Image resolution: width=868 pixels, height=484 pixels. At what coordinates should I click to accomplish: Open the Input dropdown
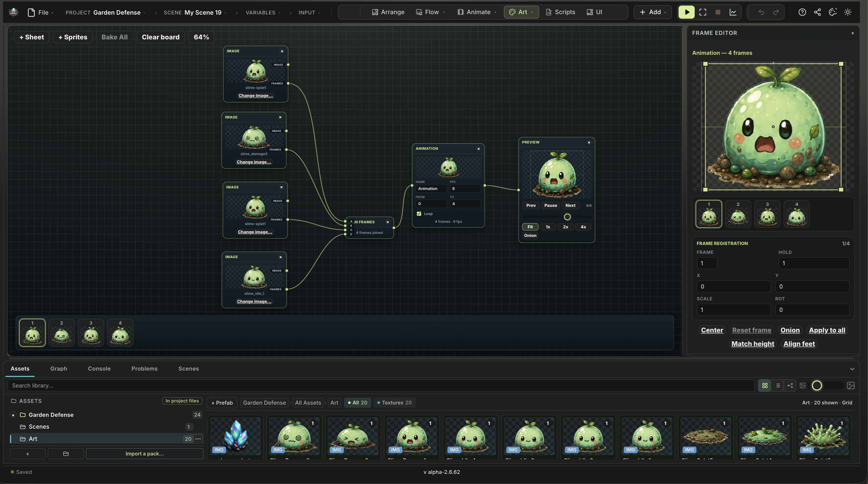pyautogui.click(x=309, y=12)
